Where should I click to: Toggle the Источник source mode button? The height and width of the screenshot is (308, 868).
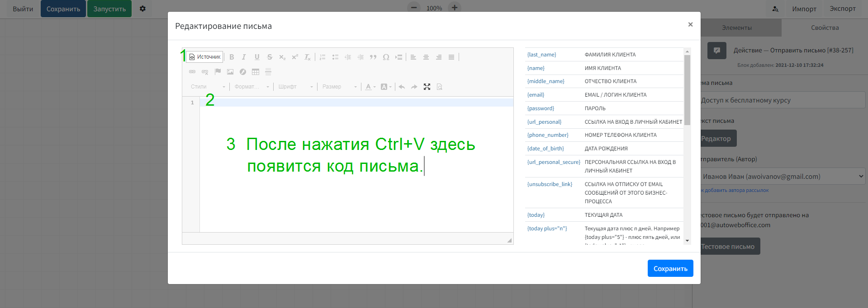pos(205,57)
